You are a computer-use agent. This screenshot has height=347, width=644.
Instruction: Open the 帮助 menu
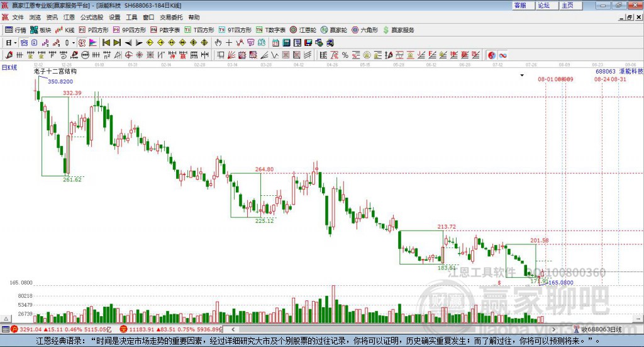click(x=194, y=17)
